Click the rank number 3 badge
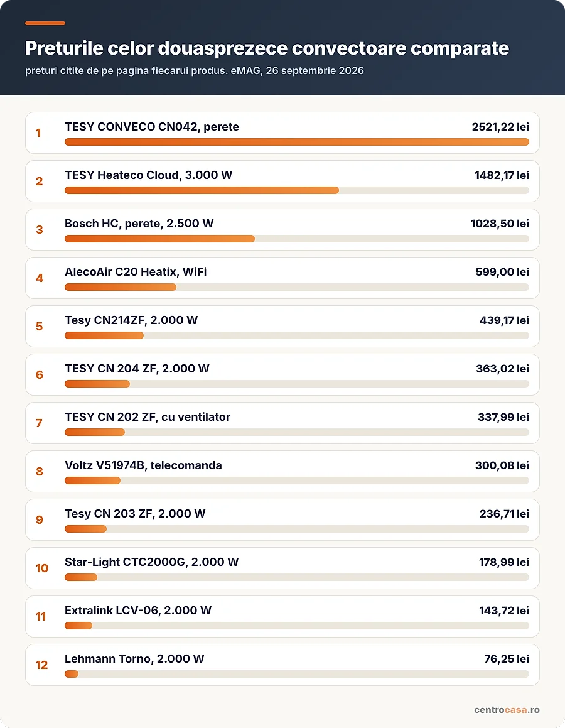This screenshot has height=728, width=565. tap(40, 229)
